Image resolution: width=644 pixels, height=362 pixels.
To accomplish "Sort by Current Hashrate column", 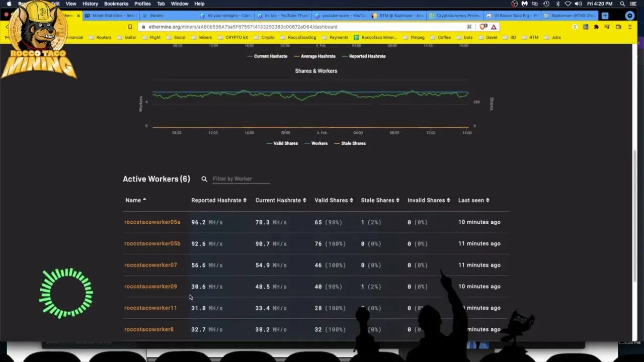I will [281, 200].
